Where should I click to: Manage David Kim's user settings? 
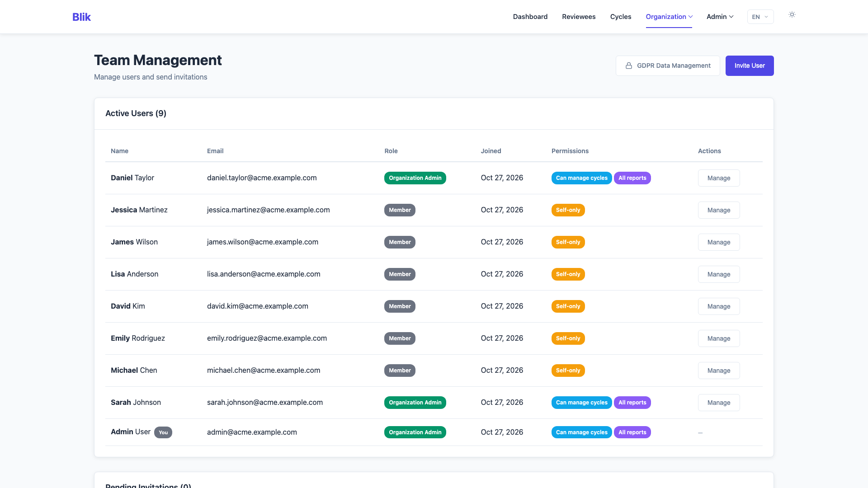(718, 306)
